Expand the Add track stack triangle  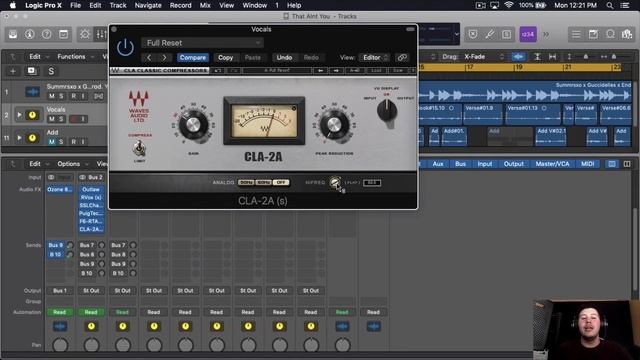[19, 138]
